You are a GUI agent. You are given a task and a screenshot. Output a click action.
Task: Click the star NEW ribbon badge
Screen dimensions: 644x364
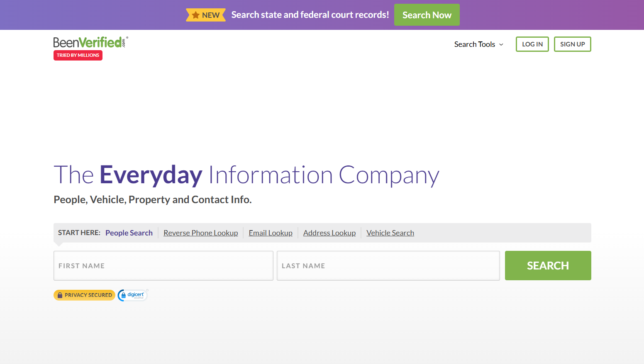pyautogui.click(x=206, y=15)
